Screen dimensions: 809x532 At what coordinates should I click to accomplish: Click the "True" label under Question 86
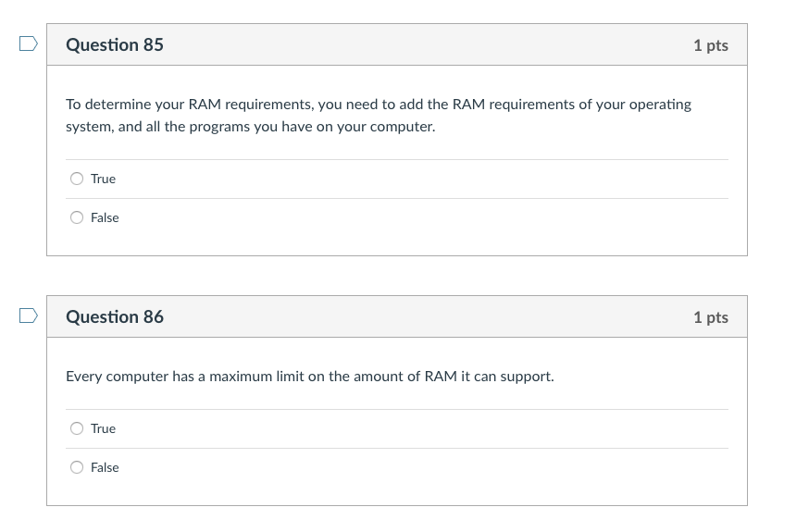(x=103, y=428)
